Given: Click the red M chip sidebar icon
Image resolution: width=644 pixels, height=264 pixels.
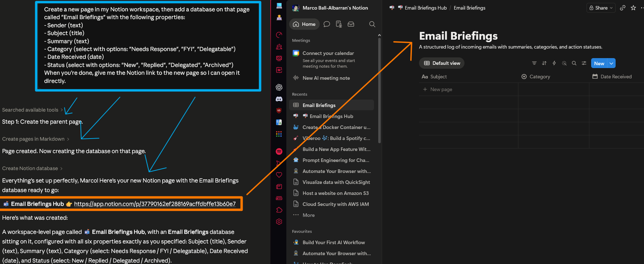Looking at the screenshot, I should click(x=279, y=70).
